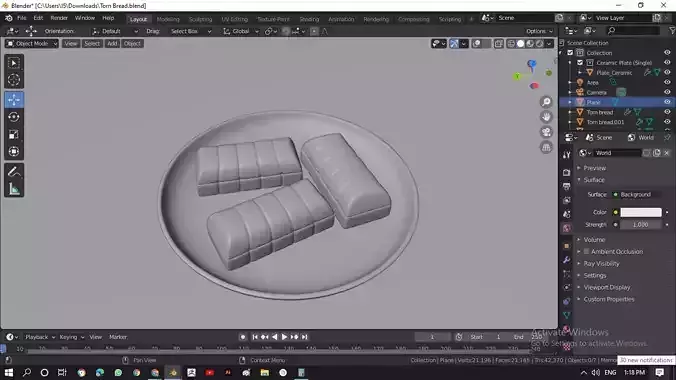The height and width of the screenshot is (380, 676).
Task: Click the current frame number field
Action: click(x=432, y=337)
